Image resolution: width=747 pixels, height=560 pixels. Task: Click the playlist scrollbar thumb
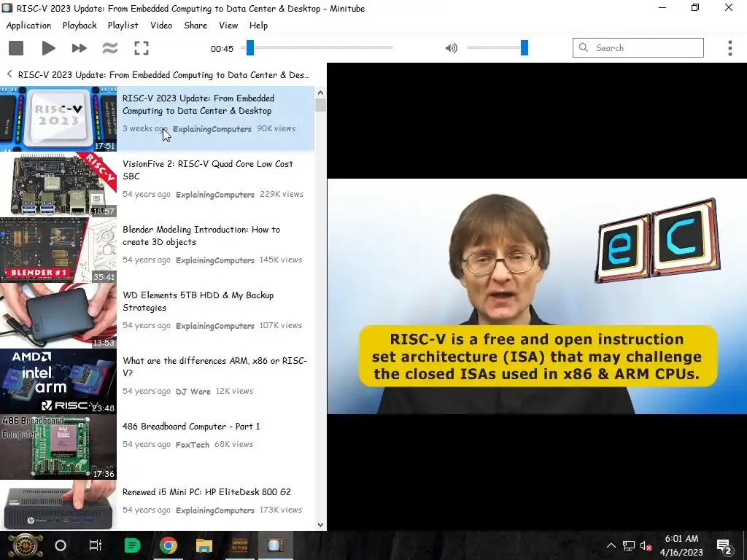[321, 105]
